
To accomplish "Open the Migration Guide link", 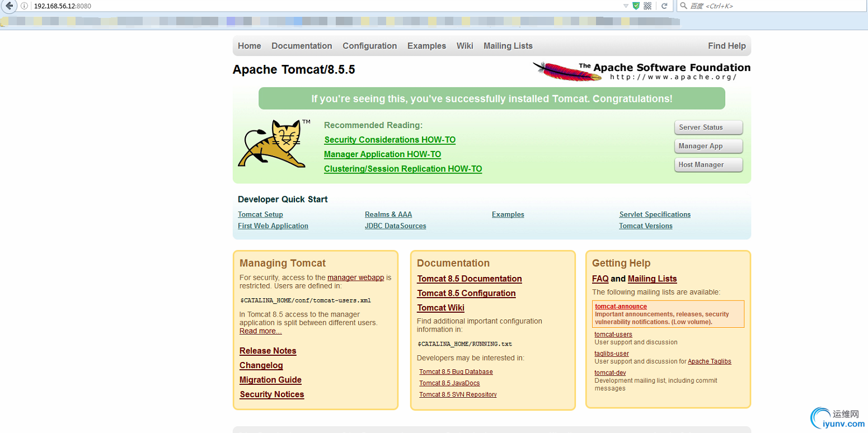I will (271, 380).
